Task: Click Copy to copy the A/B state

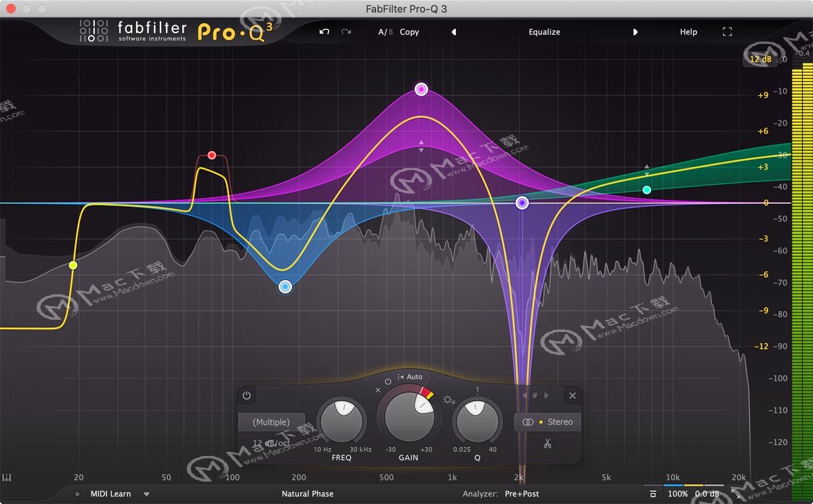Action: pos(409,32)
